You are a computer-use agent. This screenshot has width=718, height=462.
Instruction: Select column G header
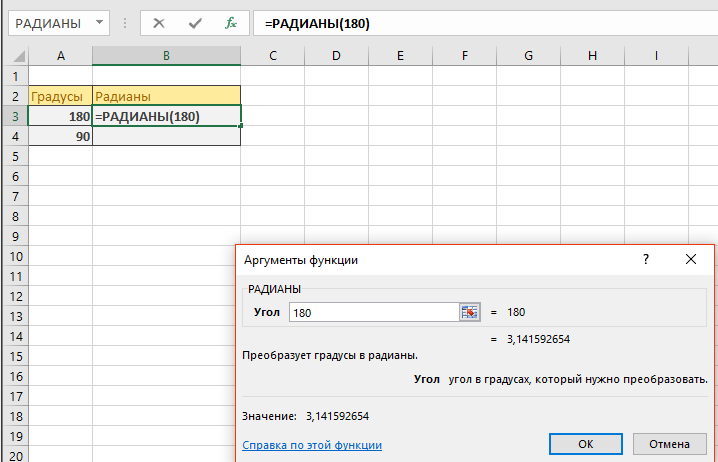tap(528, 56)
